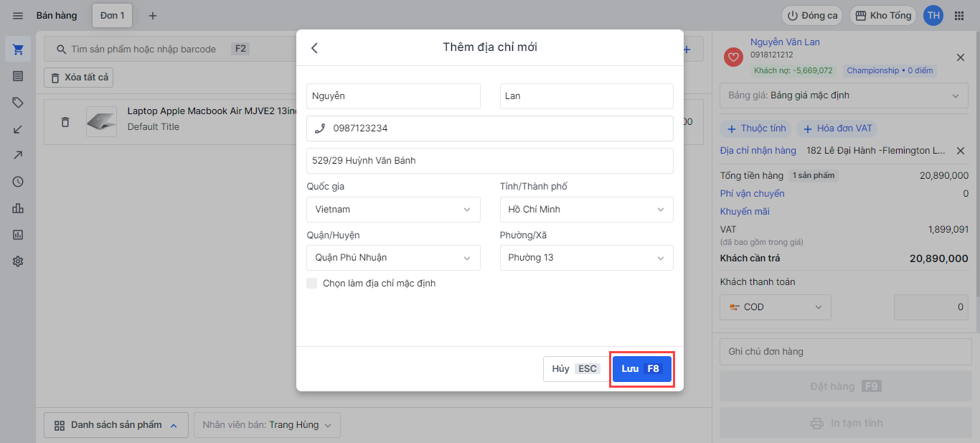Open Nhân viên bán Trang Hùng dropdown

coord(267,425)
